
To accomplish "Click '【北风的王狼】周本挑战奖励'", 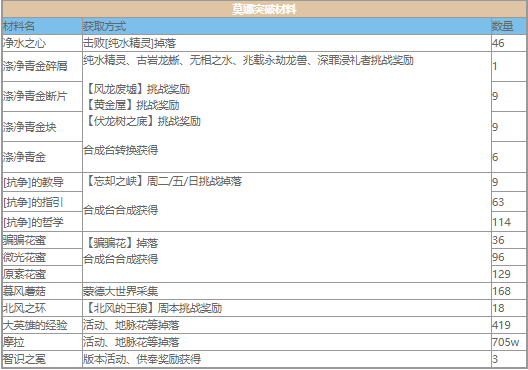I will coord(153,308).
